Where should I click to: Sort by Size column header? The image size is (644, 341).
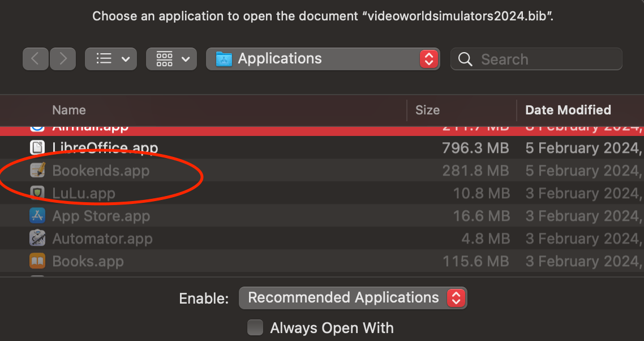point(427,110)
